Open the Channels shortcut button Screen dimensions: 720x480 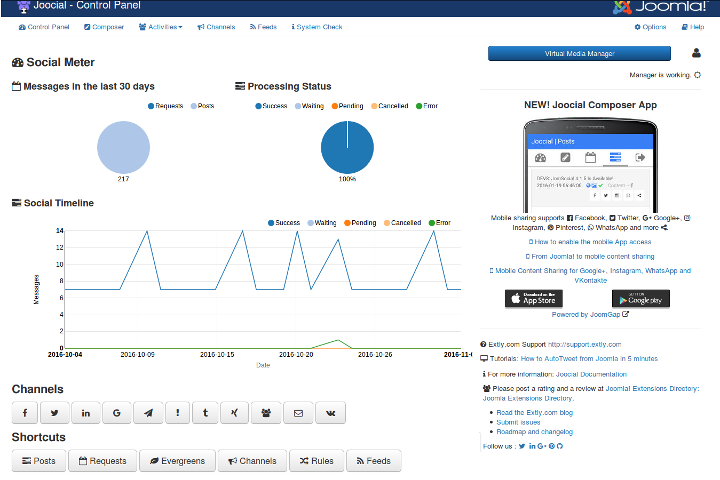tap(252, 461)
